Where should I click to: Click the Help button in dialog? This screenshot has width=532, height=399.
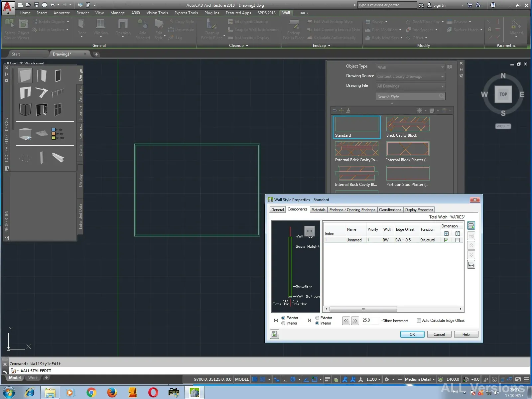pos(466,334)
